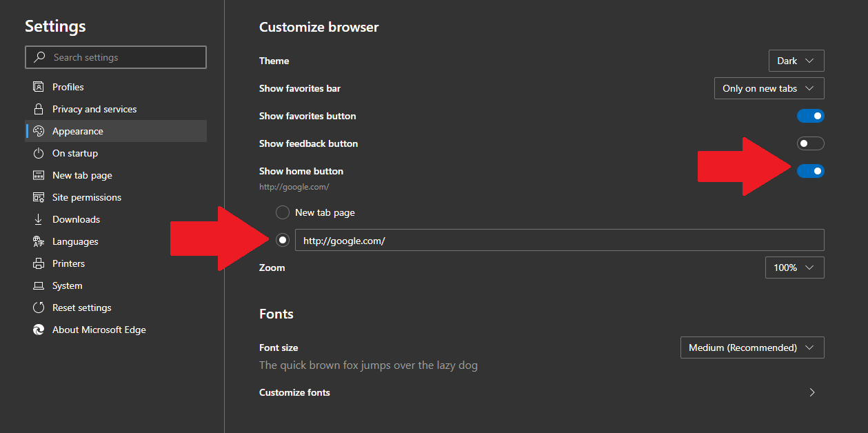Click the Downloads arrow icon
Screen dimensions: 868x433
(x=39, y=219)
